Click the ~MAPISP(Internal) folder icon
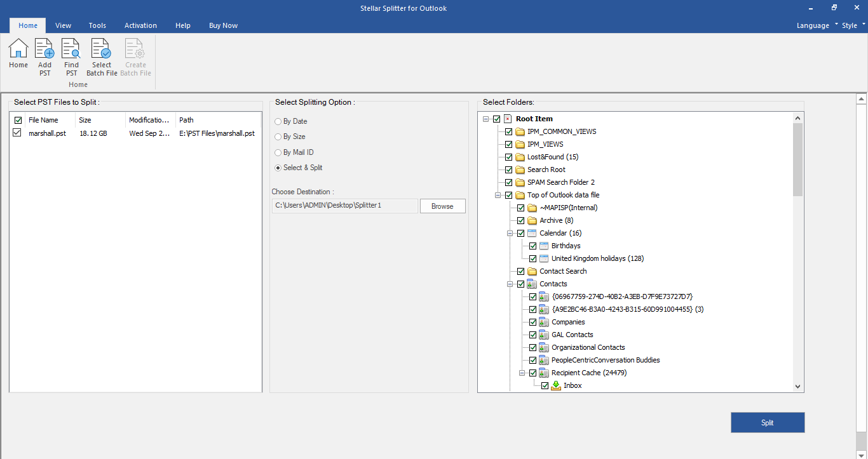The width and height of the screenshot is (868, 459). point(532,208)
